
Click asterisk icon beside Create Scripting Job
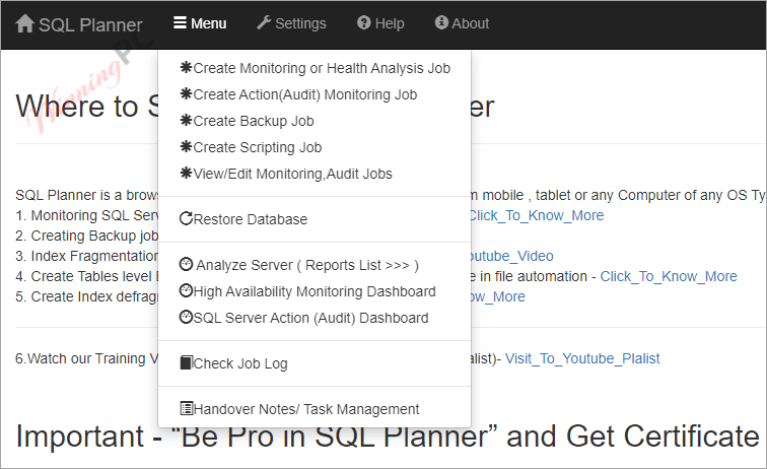(186, 147)
